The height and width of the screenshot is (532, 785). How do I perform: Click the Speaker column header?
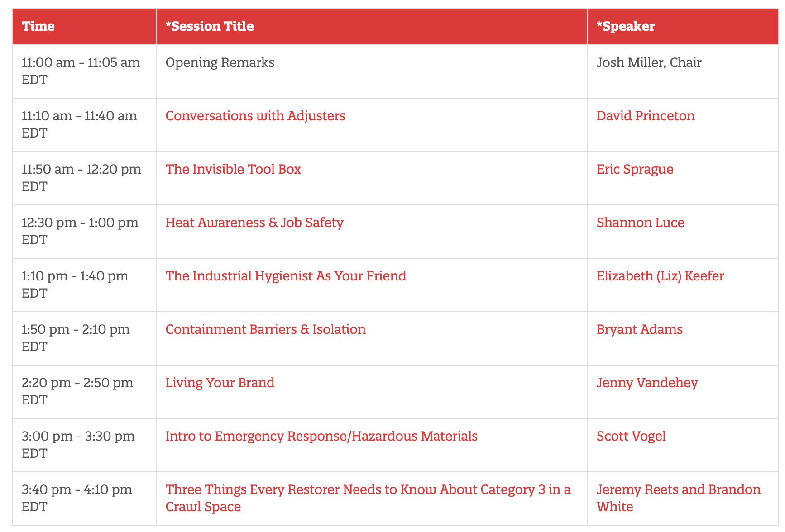click(x=626, y=26)
